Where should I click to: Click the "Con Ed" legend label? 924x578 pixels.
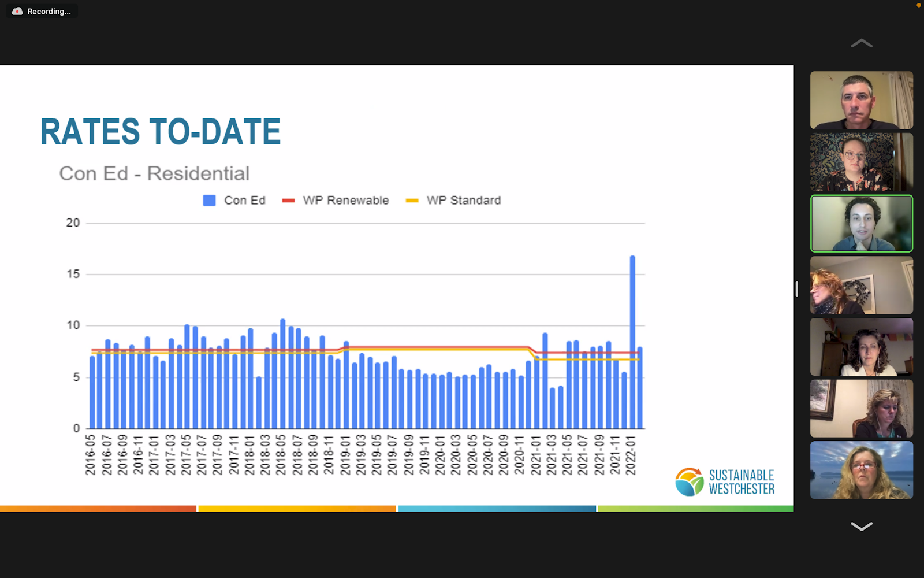245,201
